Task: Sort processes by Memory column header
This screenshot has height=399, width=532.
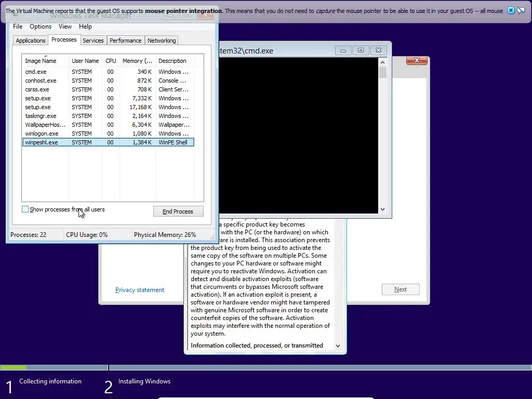Action: coord(137,61)
